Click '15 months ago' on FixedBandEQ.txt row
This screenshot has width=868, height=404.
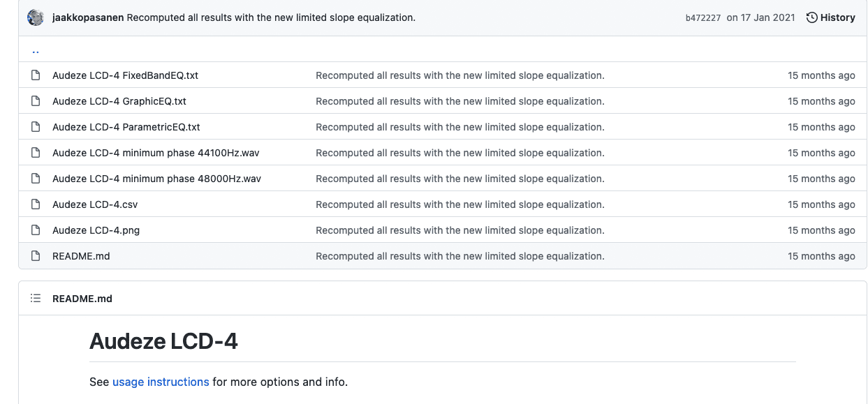coord(821,75)
